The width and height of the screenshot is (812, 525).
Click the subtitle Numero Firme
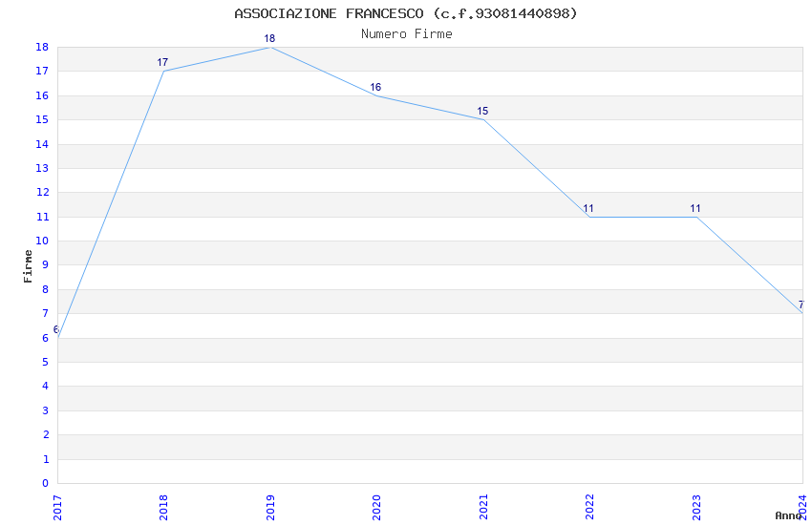[x=407, y=34]
